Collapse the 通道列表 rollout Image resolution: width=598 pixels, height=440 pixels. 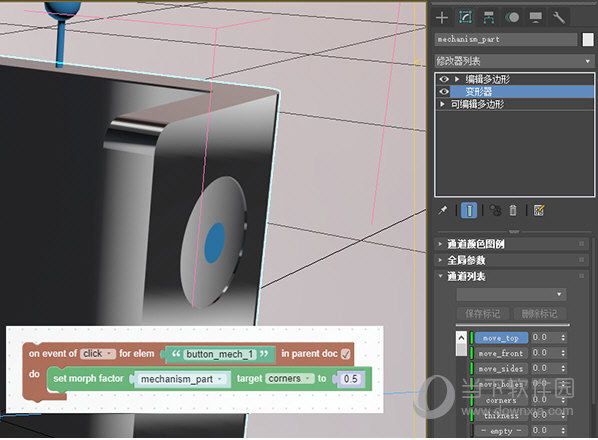(466, 276)
